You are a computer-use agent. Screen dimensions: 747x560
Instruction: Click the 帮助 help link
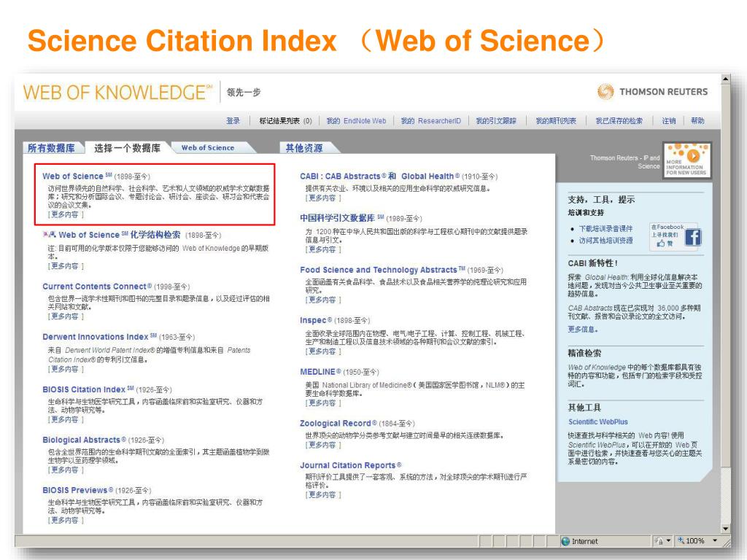(x=697, y=121)
